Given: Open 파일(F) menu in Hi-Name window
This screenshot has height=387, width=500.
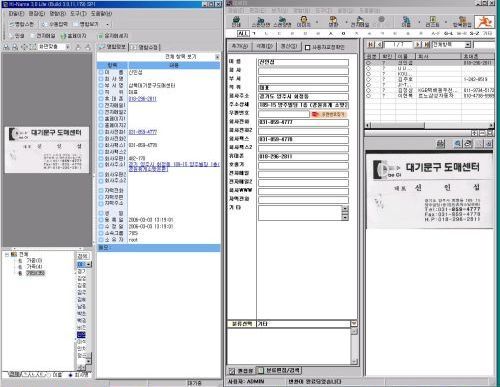Looking at the screenshot, I should [x=16, y=14].
